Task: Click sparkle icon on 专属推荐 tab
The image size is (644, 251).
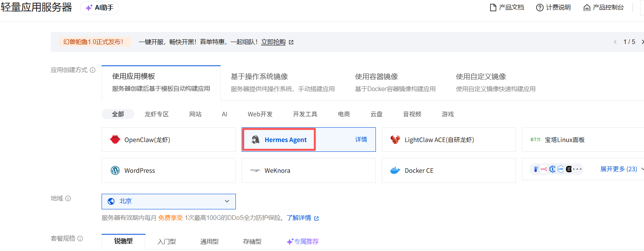Action: (290, 242)
